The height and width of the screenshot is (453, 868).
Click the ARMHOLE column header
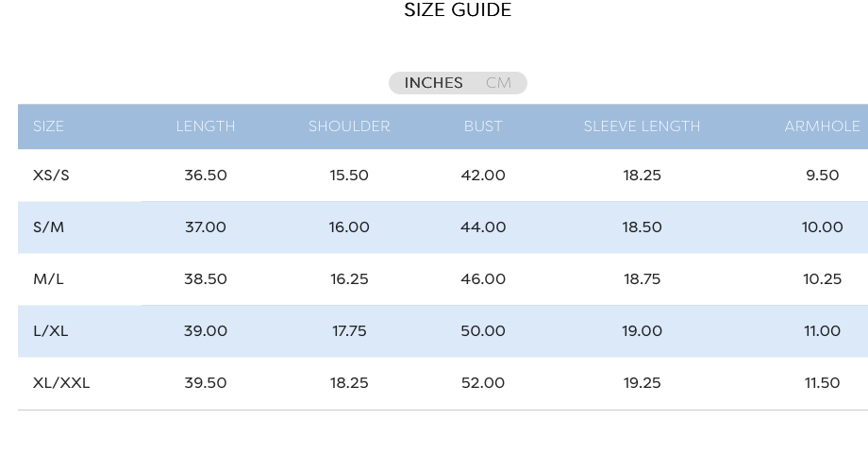click(822, 126)
